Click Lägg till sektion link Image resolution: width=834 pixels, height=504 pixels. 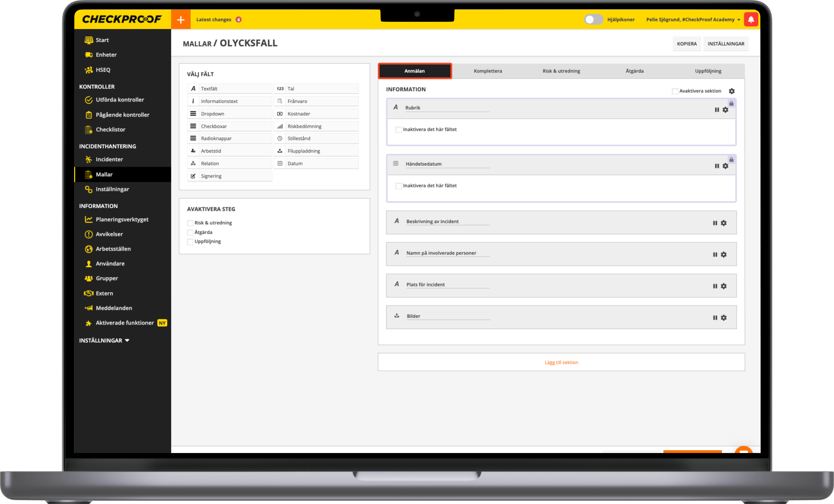tap(561, 362)
